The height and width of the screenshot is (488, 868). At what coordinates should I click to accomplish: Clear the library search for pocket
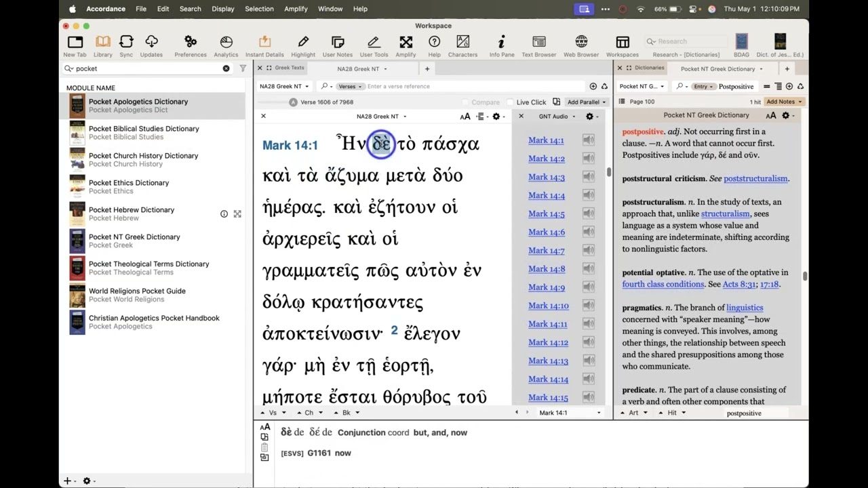pos(226,68)
